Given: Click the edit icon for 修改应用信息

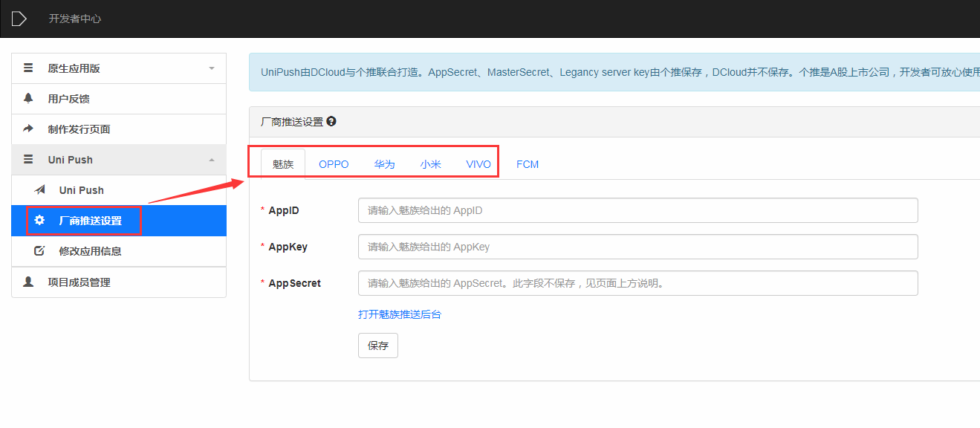Looking at the screenshot, I should pyautogui.click(x=39, y=250).
